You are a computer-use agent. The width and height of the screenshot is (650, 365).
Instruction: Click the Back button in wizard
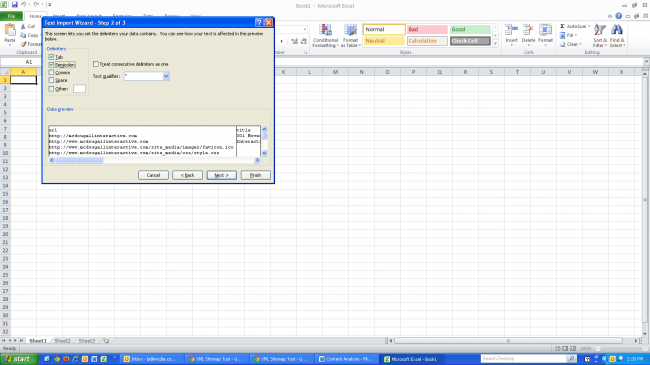pyautogui.click(x=187, y=175)
